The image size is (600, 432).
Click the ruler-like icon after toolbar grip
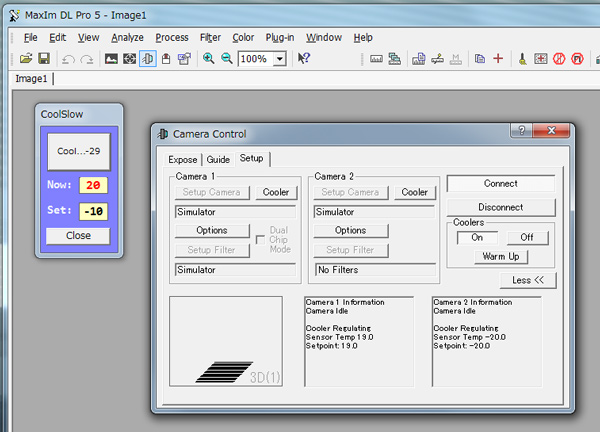(376, 59)
